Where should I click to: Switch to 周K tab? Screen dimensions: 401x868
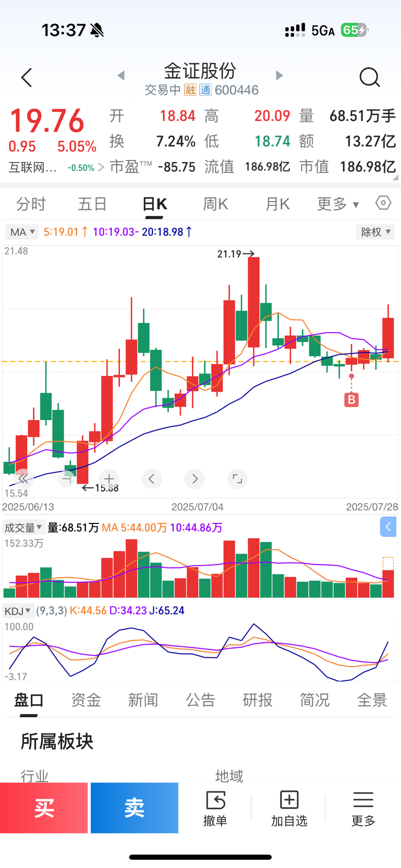point(215,204)
